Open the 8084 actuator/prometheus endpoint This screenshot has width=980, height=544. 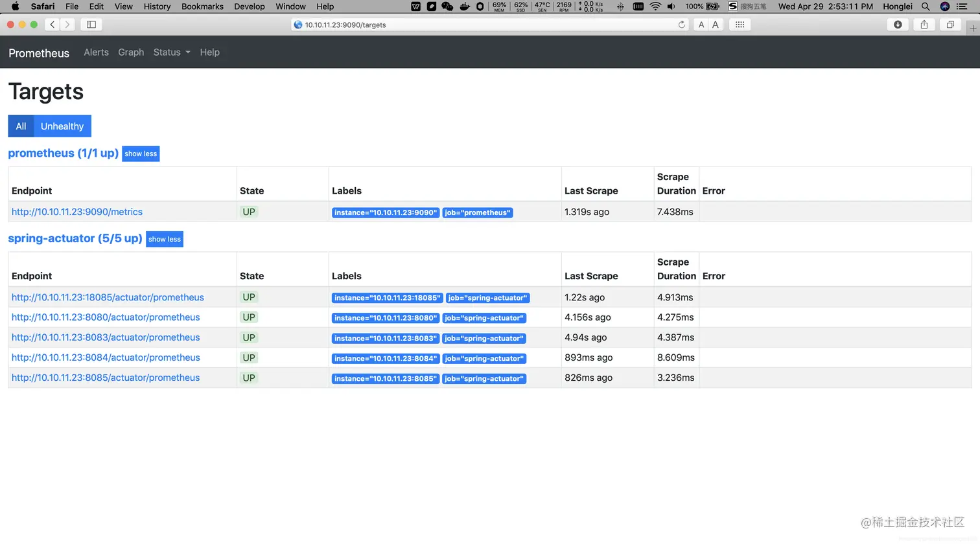tap(106, 357)
